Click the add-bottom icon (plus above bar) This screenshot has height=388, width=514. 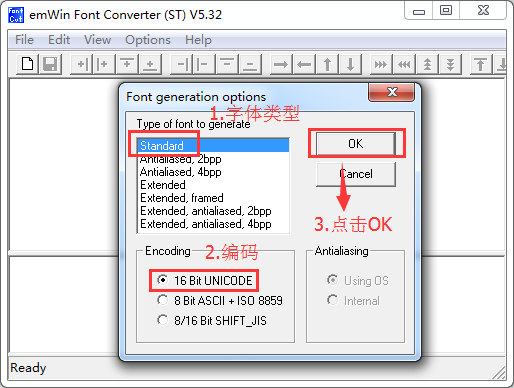[150, 64]
